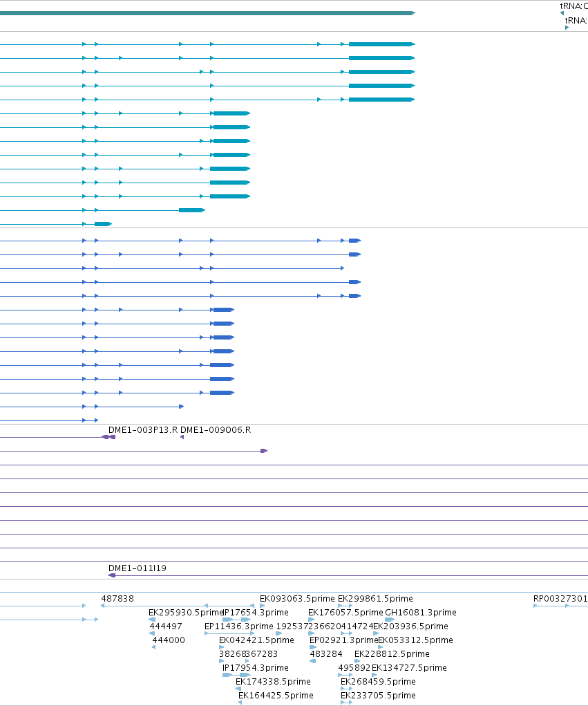Image resolution: width=588 pixels, height=706 pixels.
Task: Select the arrow glyph under RP00327301
Action: click(560, 606)
